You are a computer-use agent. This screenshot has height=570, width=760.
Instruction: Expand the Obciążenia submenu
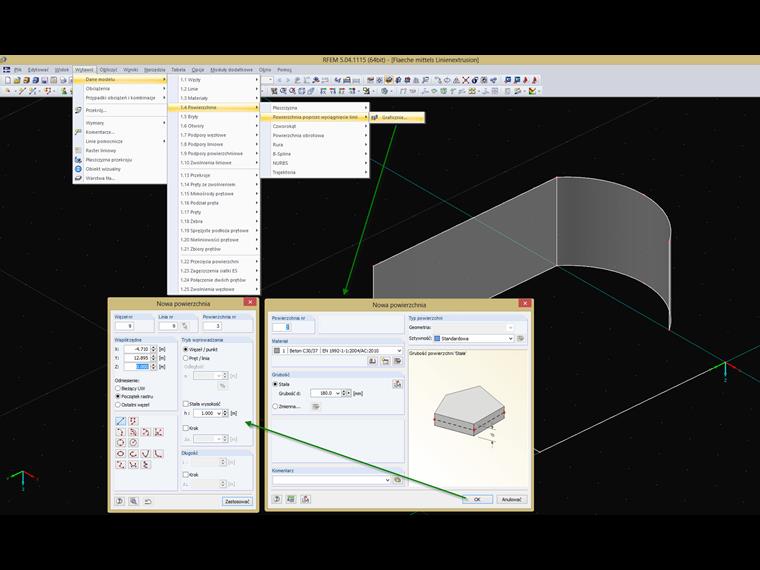coord(120,89)
